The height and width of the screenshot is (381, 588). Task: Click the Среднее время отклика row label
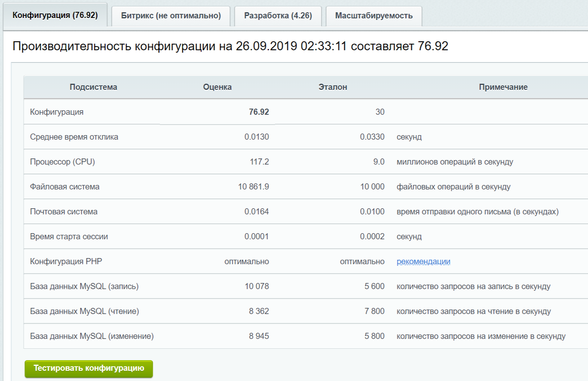tap(74, 137)
